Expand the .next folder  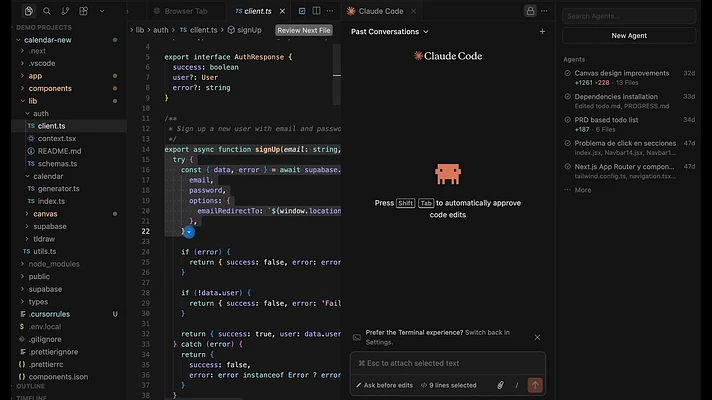coord(22,51)
